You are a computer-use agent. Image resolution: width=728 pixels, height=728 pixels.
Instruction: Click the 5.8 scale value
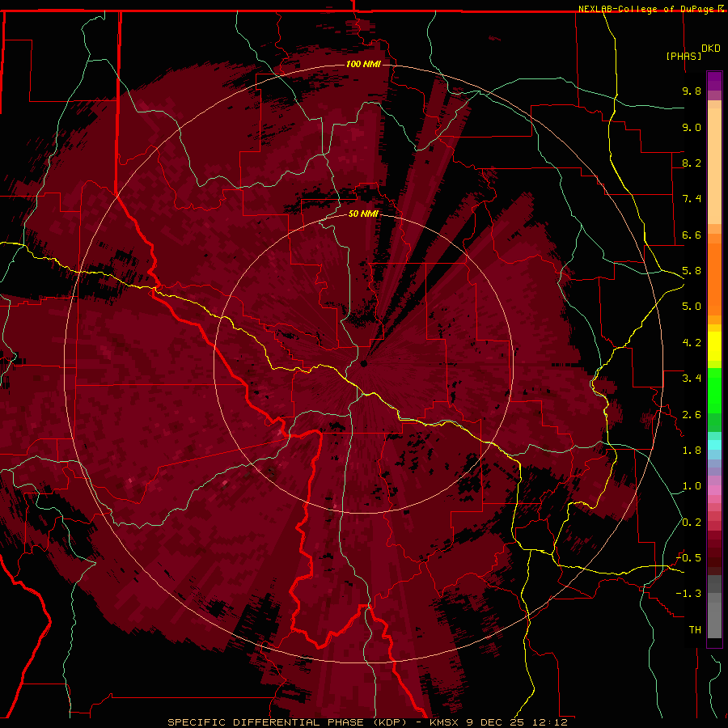(692, 271)
